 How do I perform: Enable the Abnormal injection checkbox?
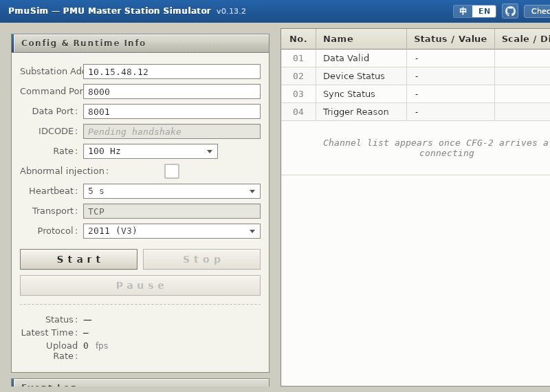(172, 171)
